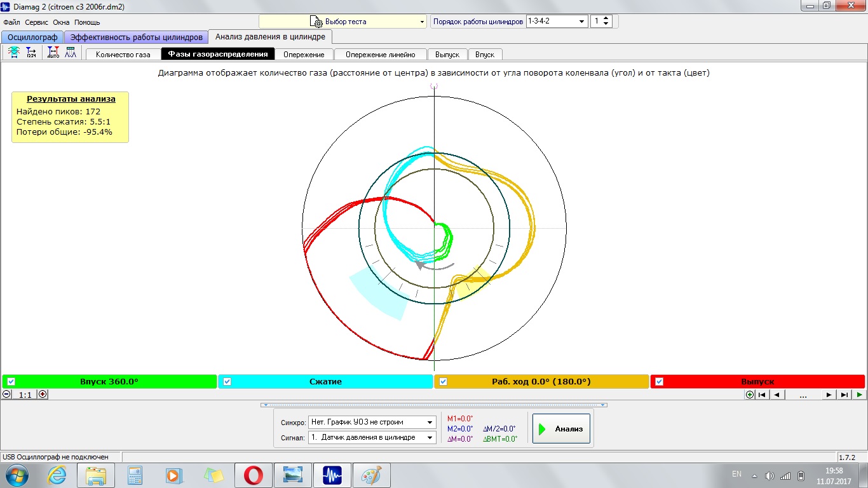Jump to the last frame
Image resolution: width=868 pixels, height=488 pixels.
[844, 395]
